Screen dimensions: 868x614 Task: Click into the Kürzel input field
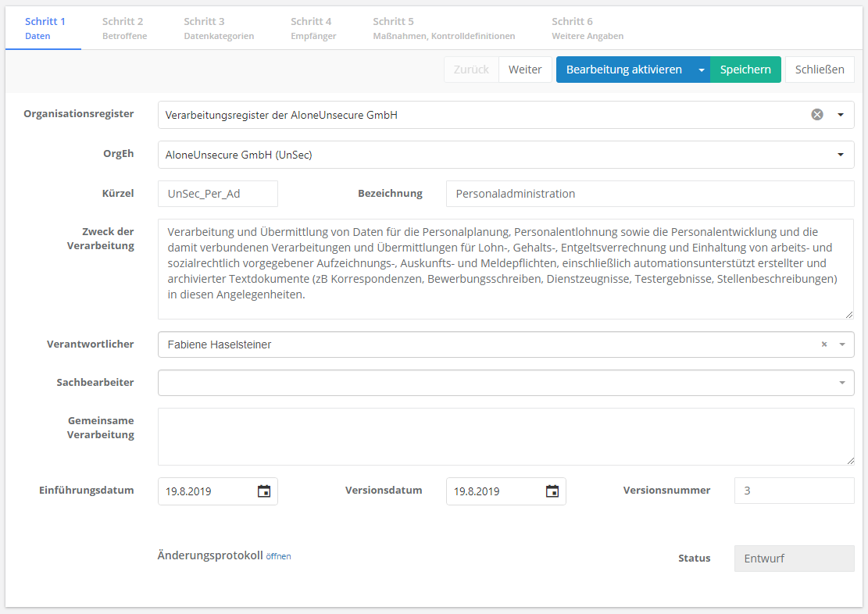coord(218,194)
